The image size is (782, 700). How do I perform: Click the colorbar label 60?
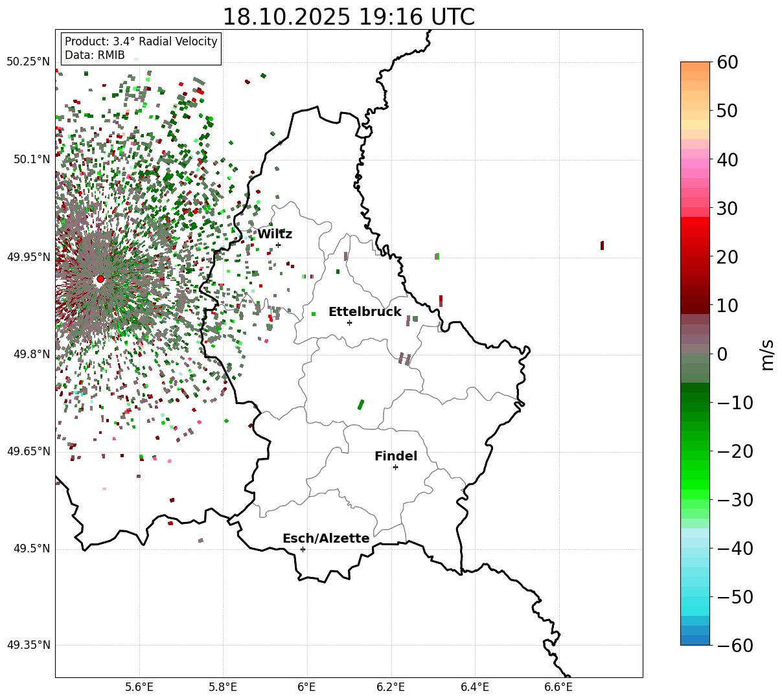click(x=726, y=62)
